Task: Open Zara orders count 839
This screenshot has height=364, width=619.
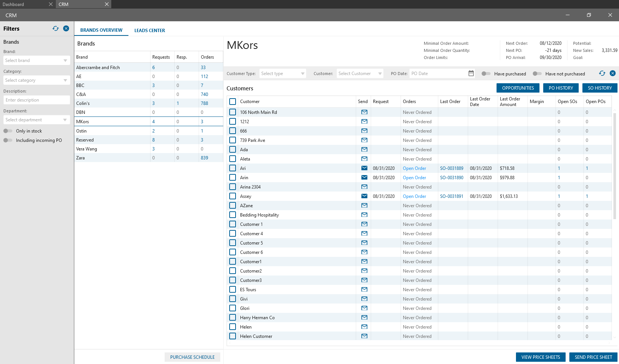Action: (205, 158)
